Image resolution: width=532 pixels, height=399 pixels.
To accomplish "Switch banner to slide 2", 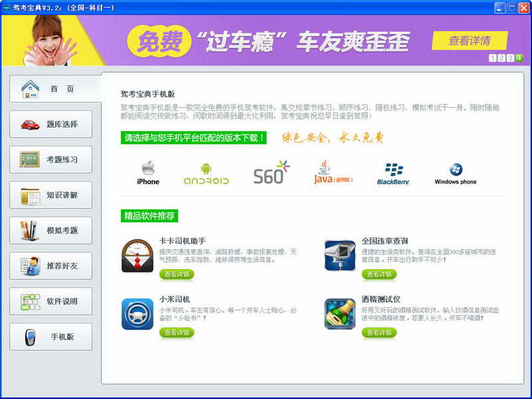I will click(x=501, y=58).
